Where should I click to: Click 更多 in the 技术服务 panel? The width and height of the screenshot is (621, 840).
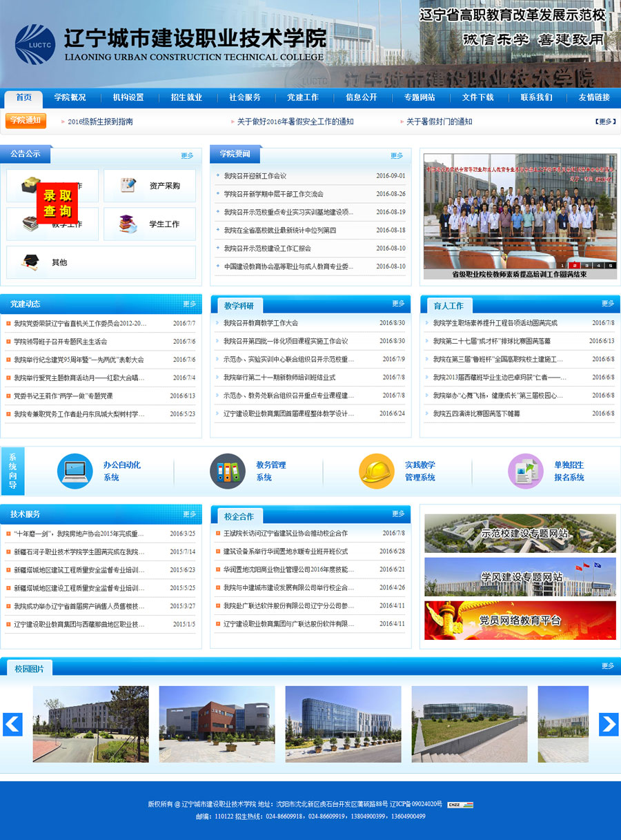(x=190, y=514)
